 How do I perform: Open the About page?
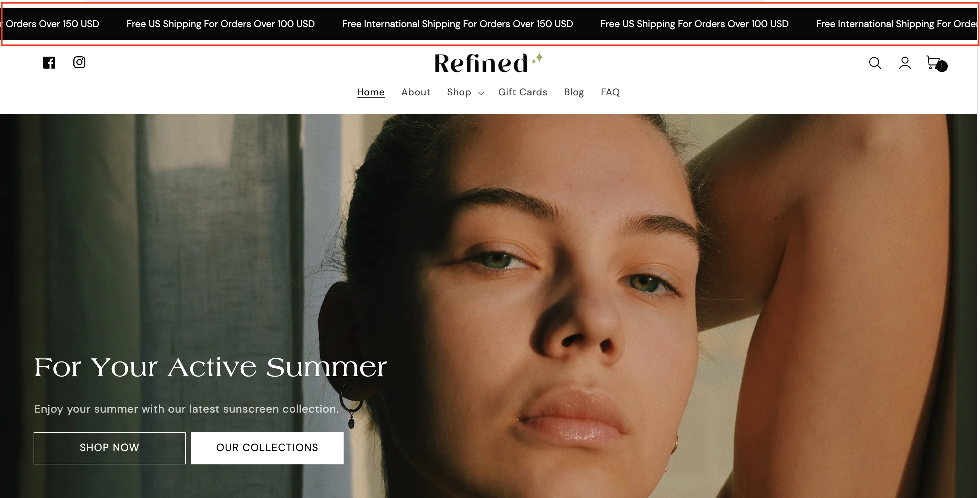416,92
